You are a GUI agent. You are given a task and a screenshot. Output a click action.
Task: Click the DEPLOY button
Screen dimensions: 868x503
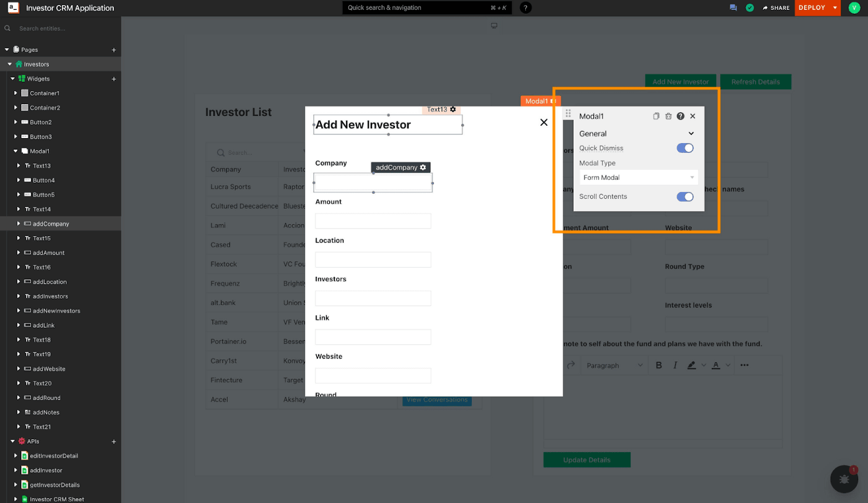(812, 8)
